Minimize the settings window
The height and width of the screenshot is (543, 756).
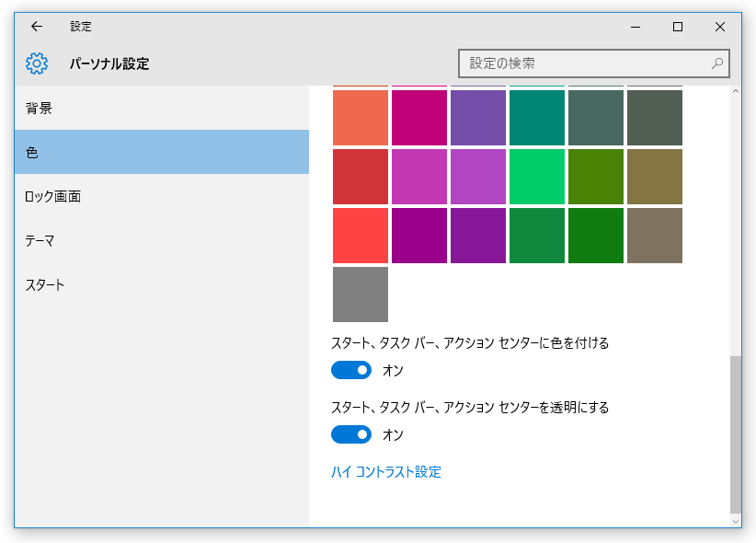(636, 27)
